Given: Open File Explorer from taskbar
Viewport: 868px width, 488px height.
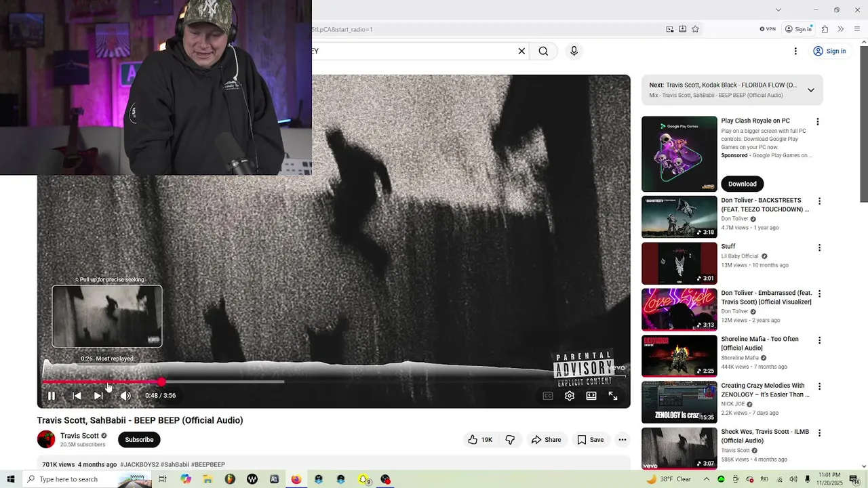Looking at the screenshot, I should point(208,479).
